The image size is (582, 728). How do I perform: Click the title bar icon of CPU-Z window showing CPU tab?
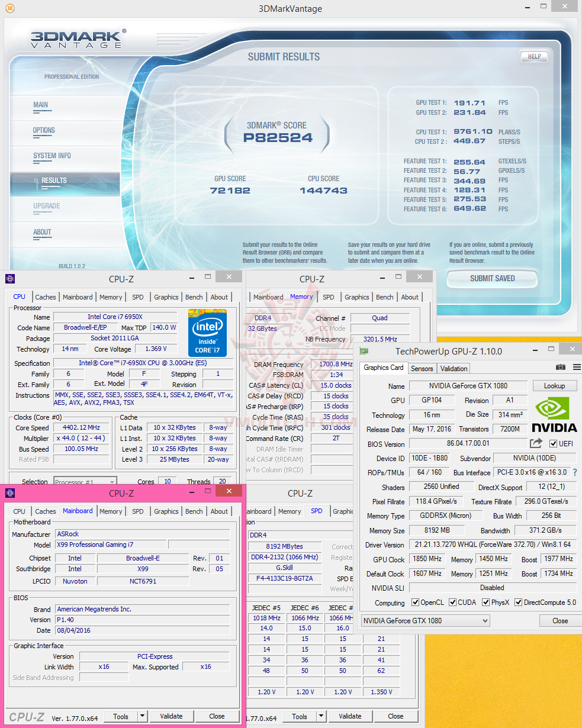tap(10, 279)
